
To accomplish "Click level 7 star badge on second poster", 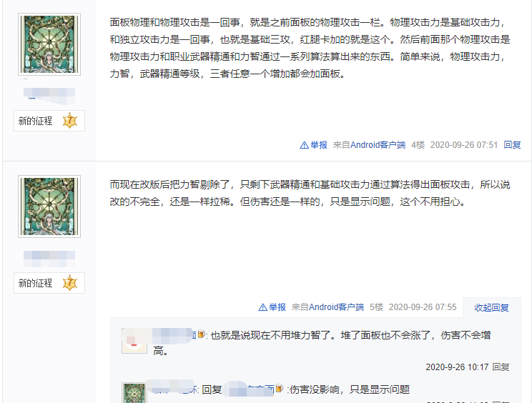I will [70, 283].
